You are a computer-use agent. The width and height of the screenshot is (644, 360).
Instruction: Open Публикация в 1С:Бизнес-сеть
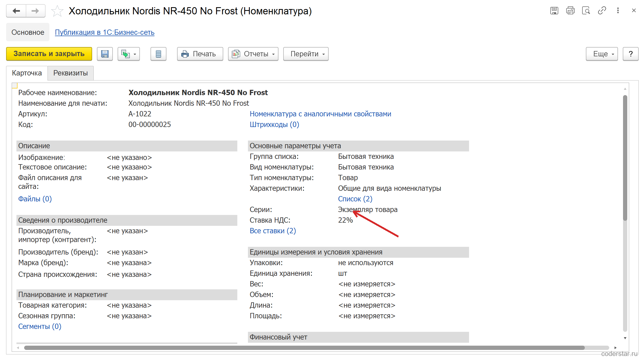click(105, 32)
